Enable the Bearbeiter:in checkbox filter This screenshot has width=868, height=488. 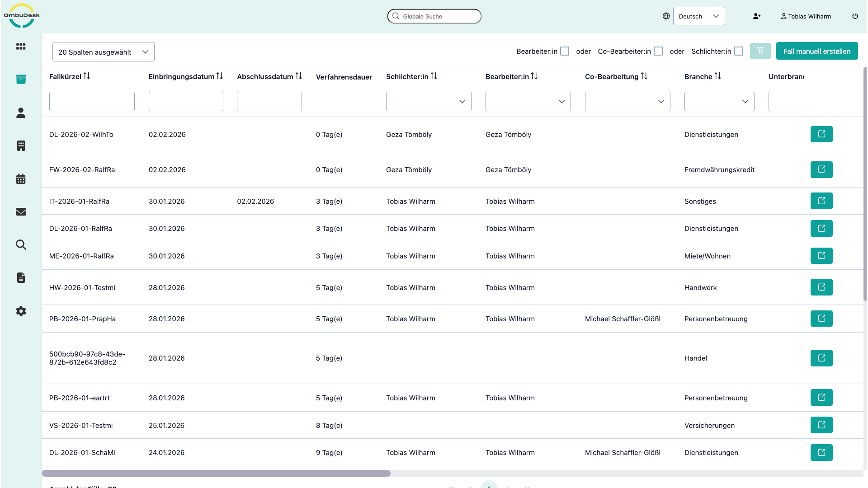click(x=565, y=52)
